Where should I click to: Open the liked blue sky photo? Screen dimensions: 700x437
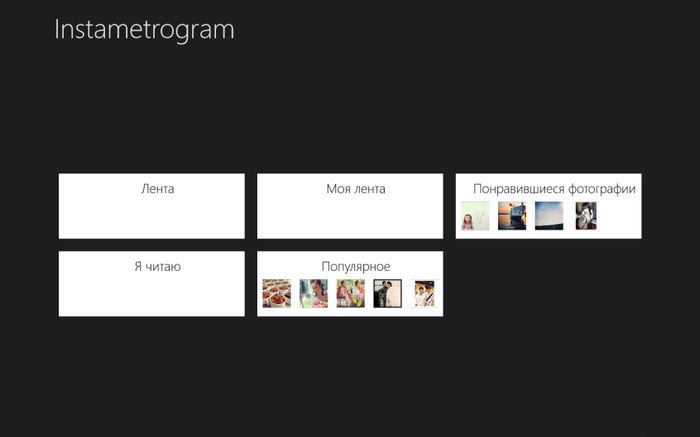pos(549,216)
